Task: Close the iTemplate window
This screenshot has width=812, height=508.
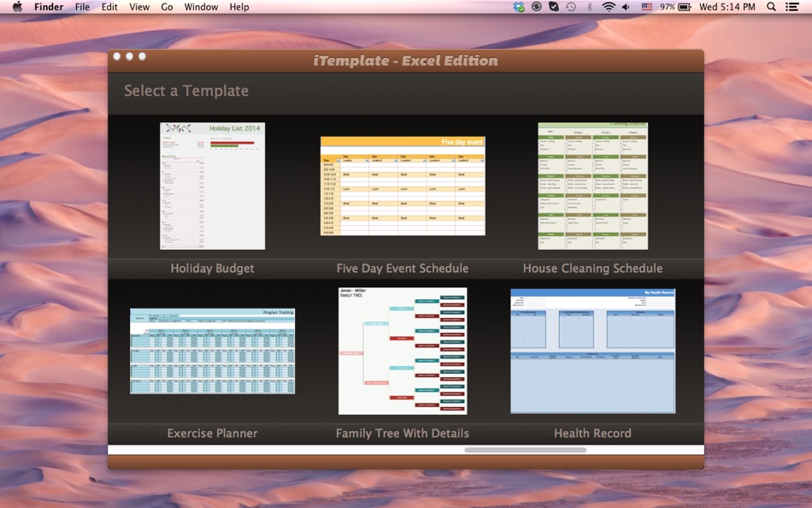Action: 117,56
